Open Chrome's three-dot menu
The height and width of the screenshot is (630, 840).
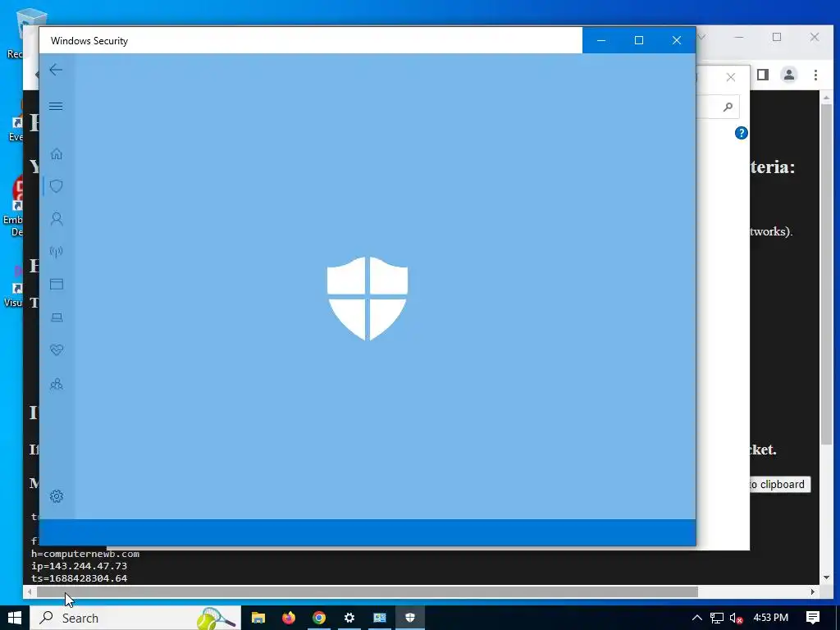click(815, 75)
